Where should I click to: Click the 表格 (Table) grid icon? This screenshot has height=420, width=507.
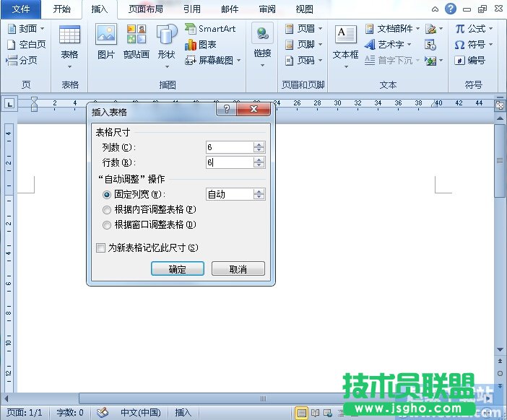pyautogui.click(x=69, y=35)
